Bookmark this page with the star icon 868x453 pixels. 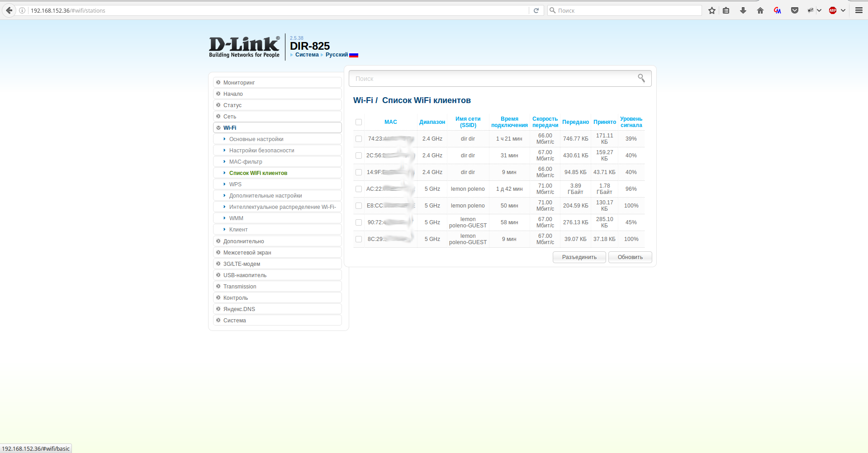(712, 10)
